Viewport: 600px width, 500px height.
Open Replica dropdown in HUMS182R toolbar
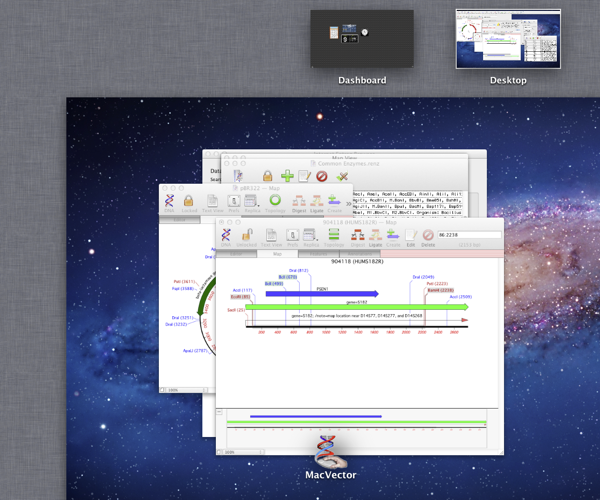pyautogui.click(x=312, y=235)
